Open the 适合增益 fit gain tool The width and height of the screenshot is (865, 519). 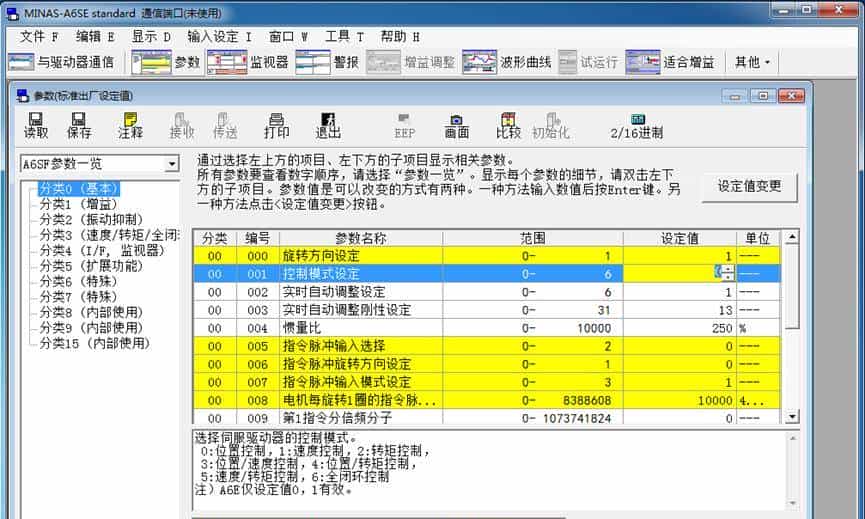click(670, 62)
